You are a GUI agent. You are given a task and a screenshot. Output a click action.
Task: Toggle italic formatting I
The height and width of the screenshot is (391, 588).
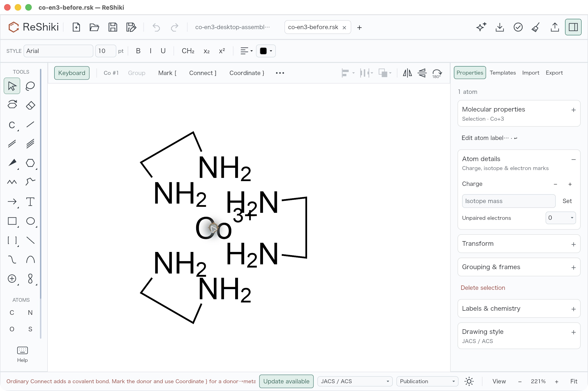point(150,51)
